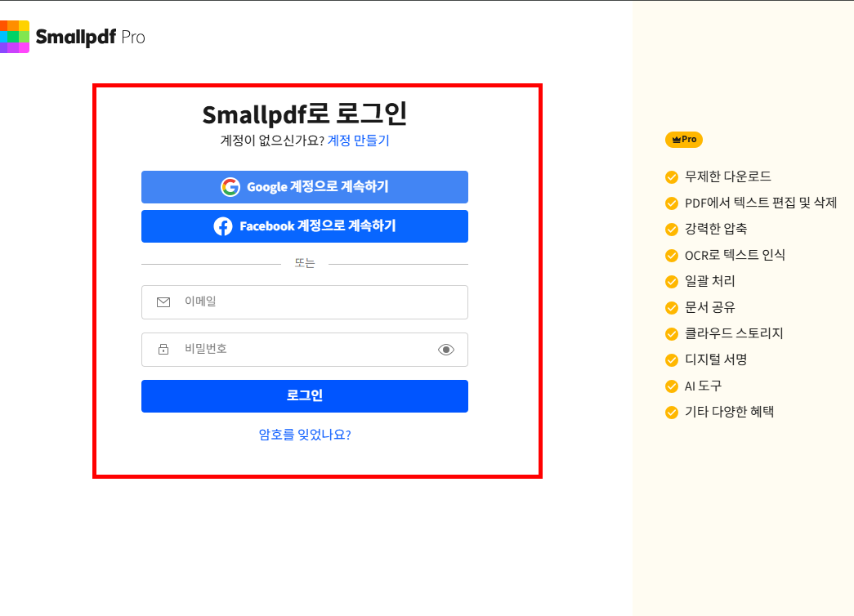
Task: Click the yellow Pro badge with crown icon
Action: click(683, 140)
